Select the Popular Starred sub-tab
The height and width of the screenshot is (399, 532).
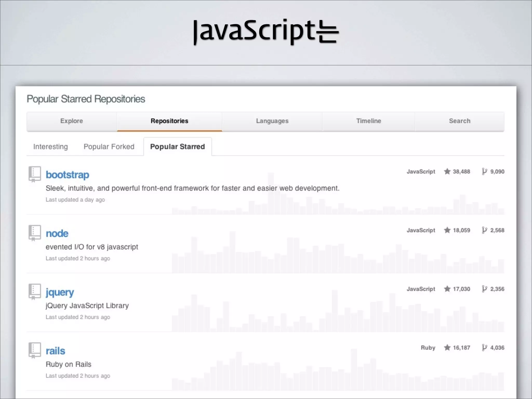pyautogui.click(x=178, y=147)
